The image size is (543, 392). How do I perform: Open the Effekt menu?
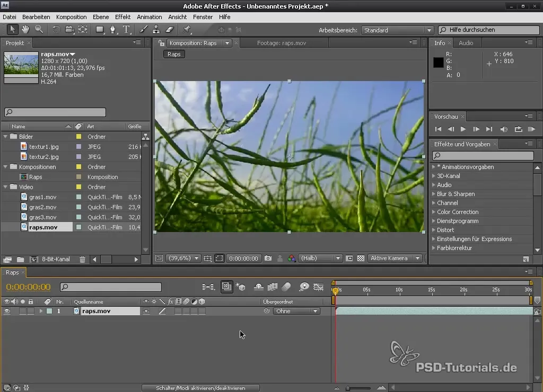point(122,17)
